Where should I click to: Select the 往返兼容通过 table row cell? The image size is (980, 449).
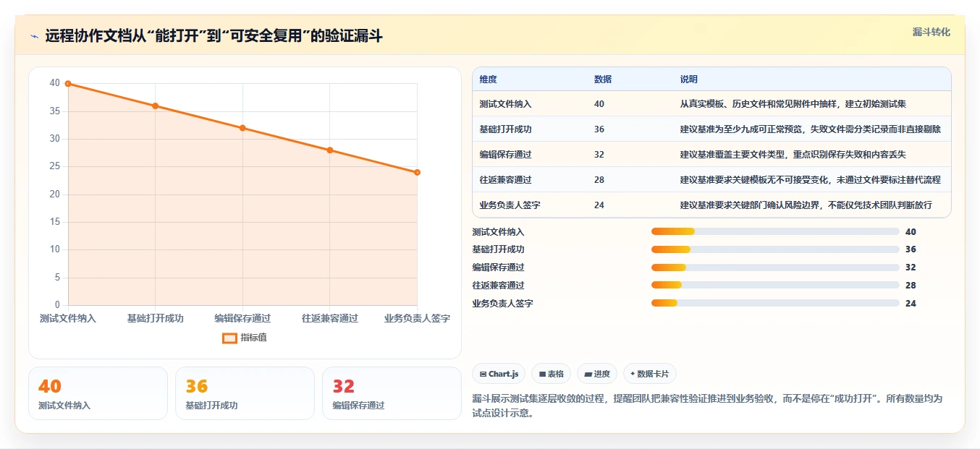point(505,180)
